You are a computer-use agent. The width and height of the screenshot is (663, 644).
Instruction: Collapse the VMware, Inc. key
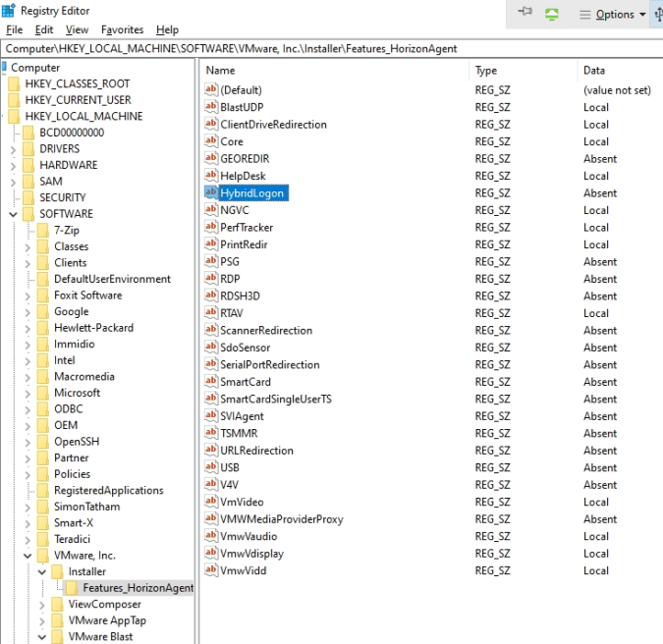[27, 556]
